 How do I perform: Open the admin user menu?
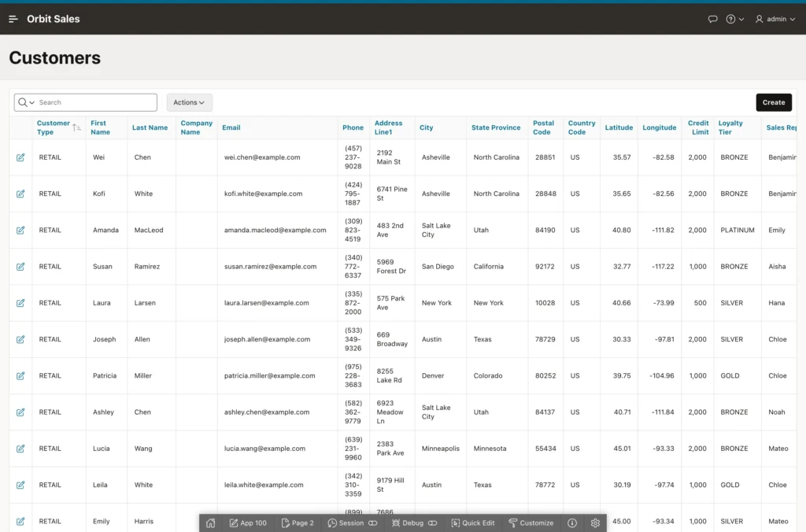[x=775, y=19]
